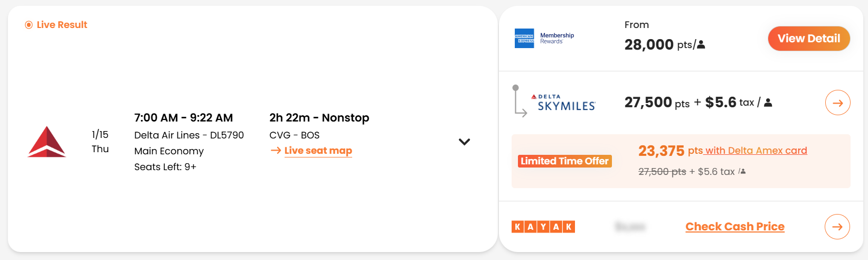Click the Live Result radio indicator icon
Screen dimensions: 868x260
[29, 25]
